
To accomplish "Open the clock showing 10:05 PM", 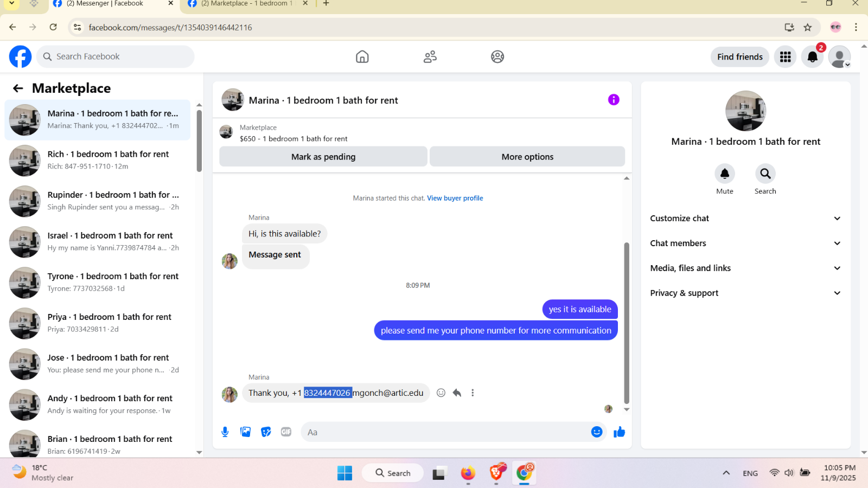I will pos(839,473).
